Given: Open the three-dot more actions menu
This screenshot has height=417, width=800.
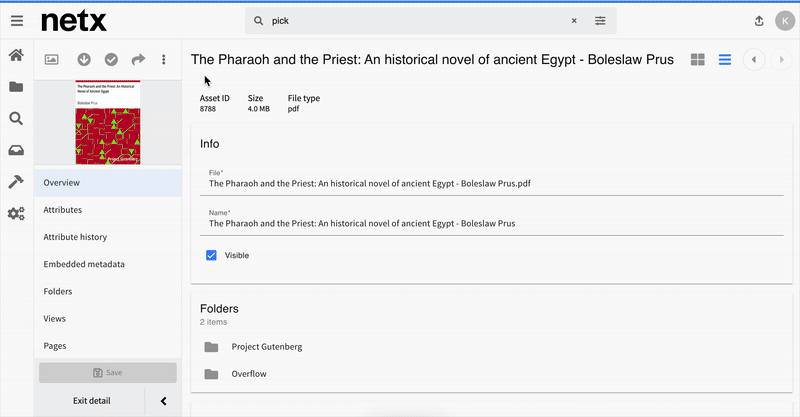Looking at the screenshot, I should [x=164, y=60].
